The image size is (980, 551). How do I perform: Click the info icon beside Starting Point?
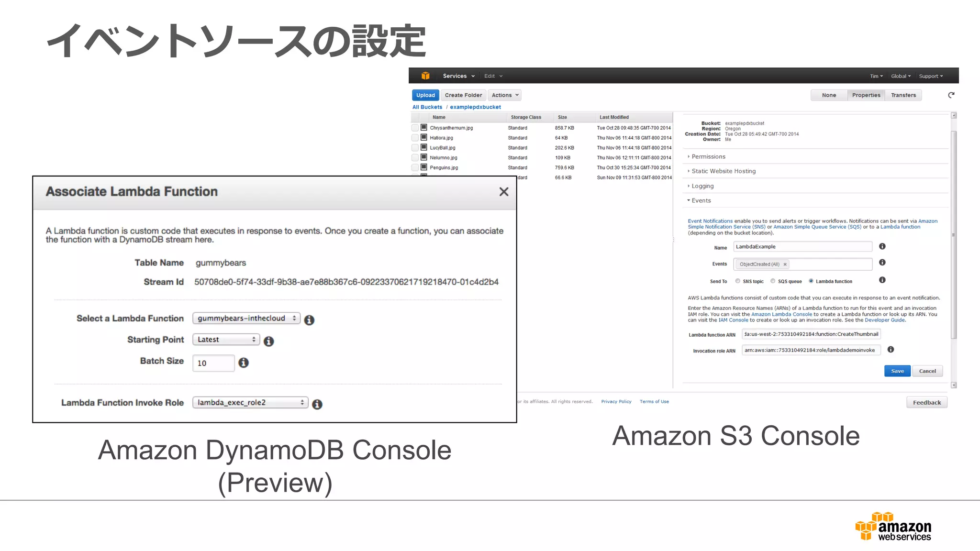point(269,341)
